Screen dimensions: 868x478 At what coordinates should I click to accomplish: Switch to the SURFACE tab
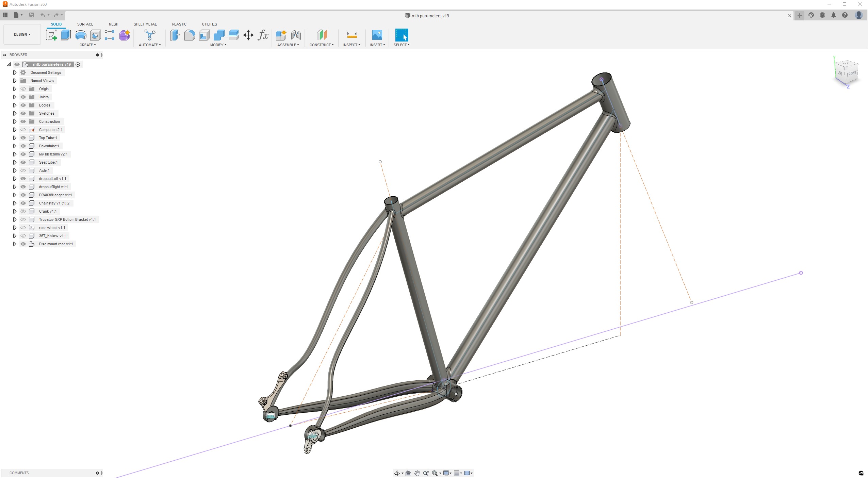[85, 24]
